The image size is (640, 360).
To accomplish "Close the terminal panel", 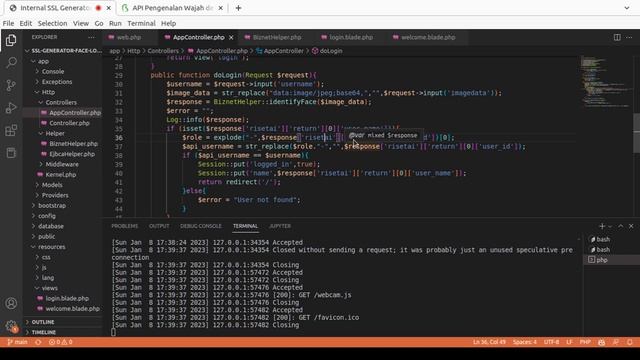I will (631, 226).
